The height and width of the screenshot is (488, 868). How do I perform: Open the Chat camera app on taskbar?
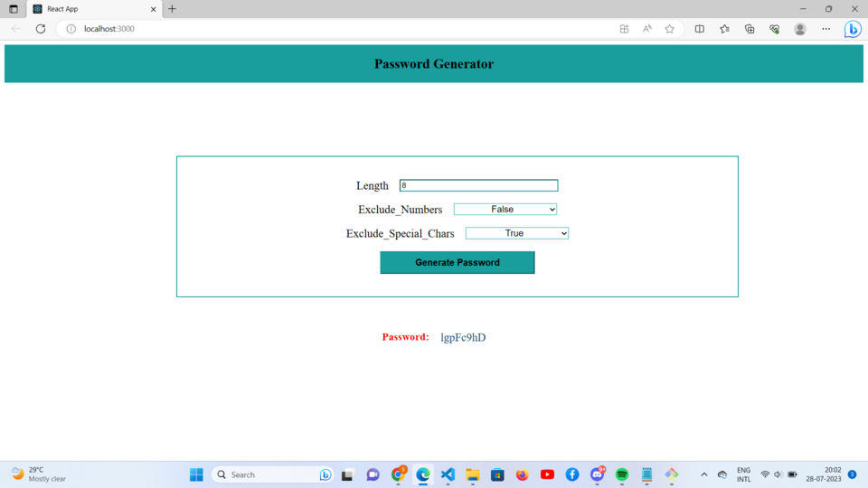[x=373, y=474]
